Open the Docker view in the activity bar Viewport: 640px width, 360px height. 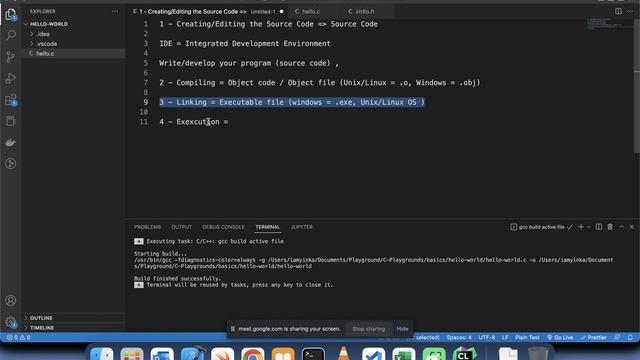pyautogui.click(x=11, y=142)
